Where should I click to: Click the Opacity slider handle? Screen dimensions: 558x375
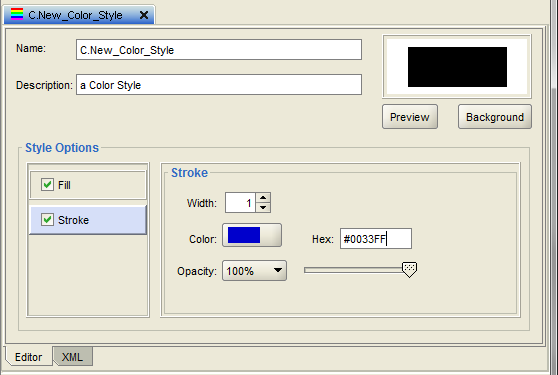409,270
